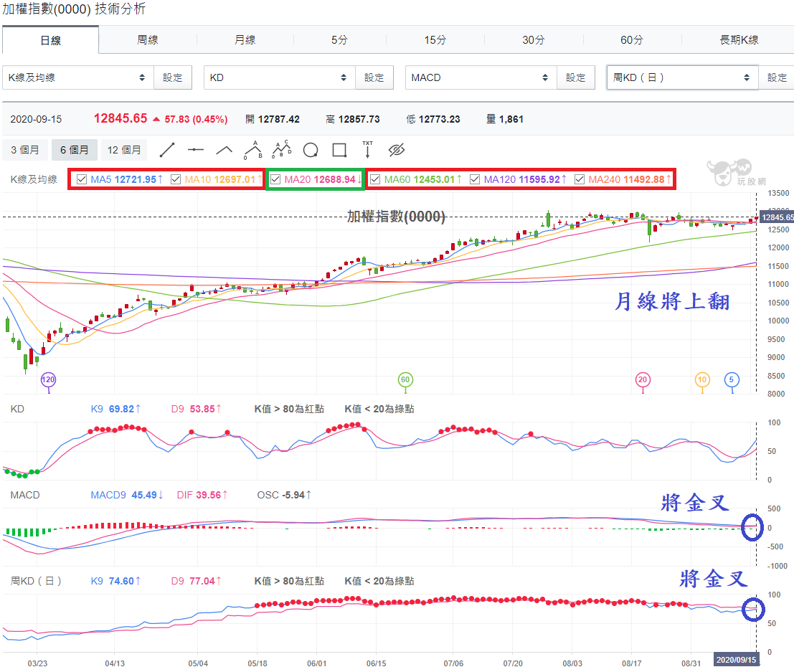794x672 pixels.
Task: Select the ABCD wave pattern tool
Action: (282, 149)
